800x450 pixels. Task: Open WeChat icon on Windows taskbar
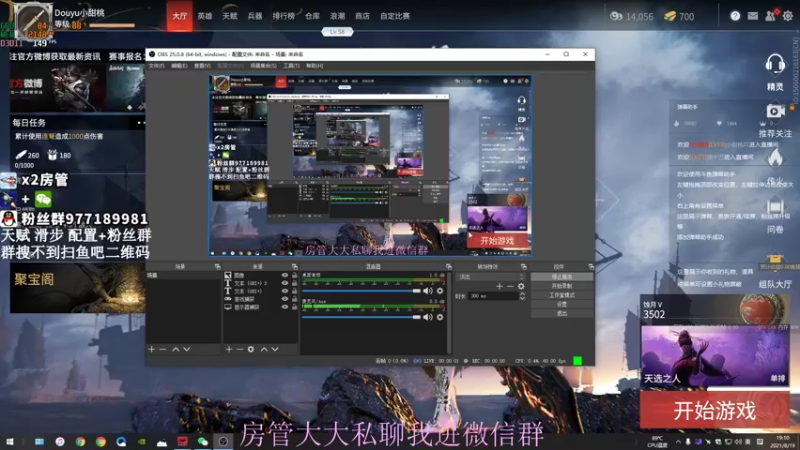(x=203, y=442)
